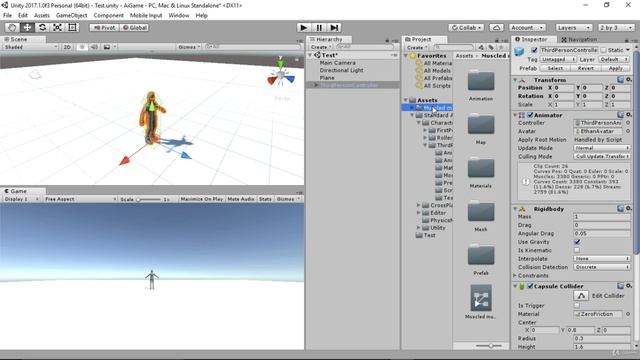This screenshot has width=640, height=360.
Task: Open Animator component help icon
Action: tap(620, 115)
